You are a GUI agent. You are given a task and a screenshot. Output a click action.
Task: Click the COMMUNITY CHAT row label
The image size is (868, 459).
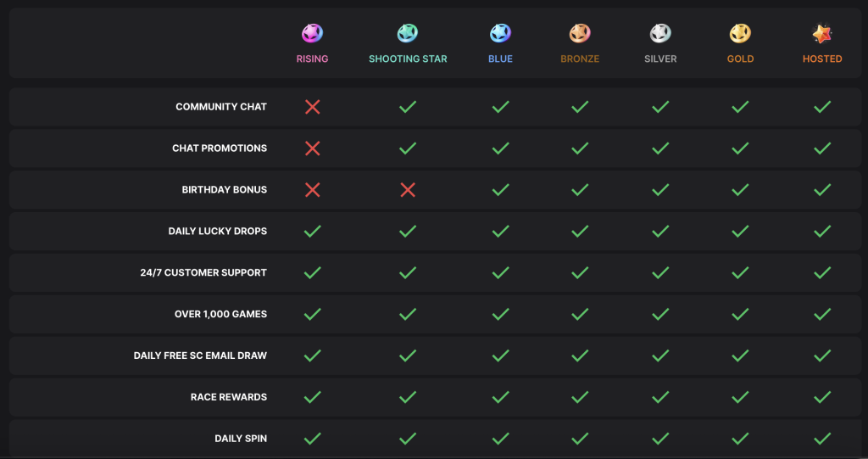pos(221,106)
